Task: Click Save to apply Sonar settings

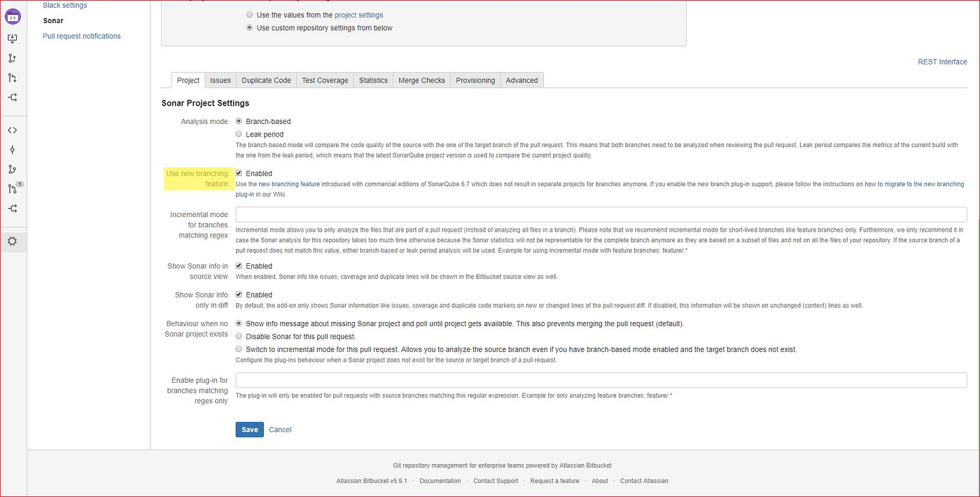Action: pos(249,429)
